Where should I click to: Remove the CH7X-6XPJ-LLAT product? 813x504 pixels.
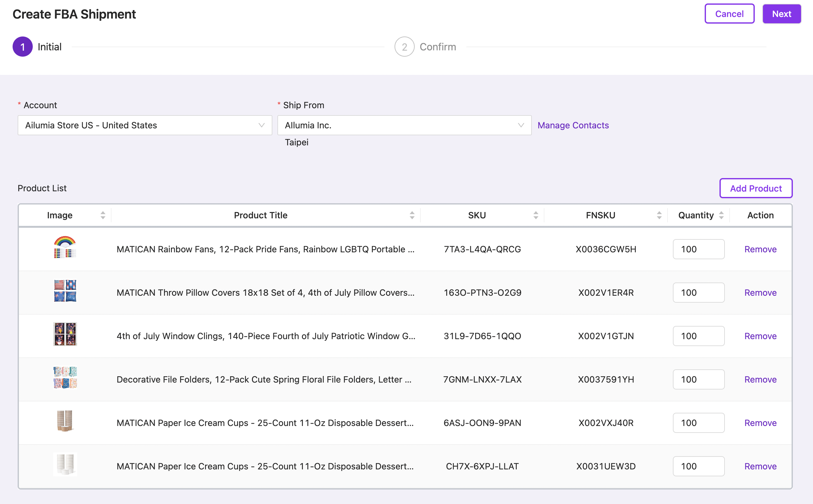[760, 466]
